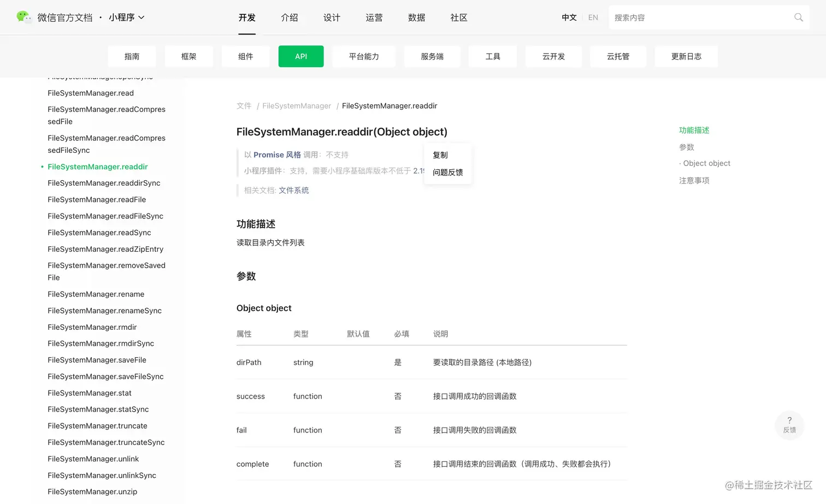Viewport: 826px width, 504px height.
Task: Open FileSystemManager.renameSync in sidebar
Action: click(x=104, y=310)
